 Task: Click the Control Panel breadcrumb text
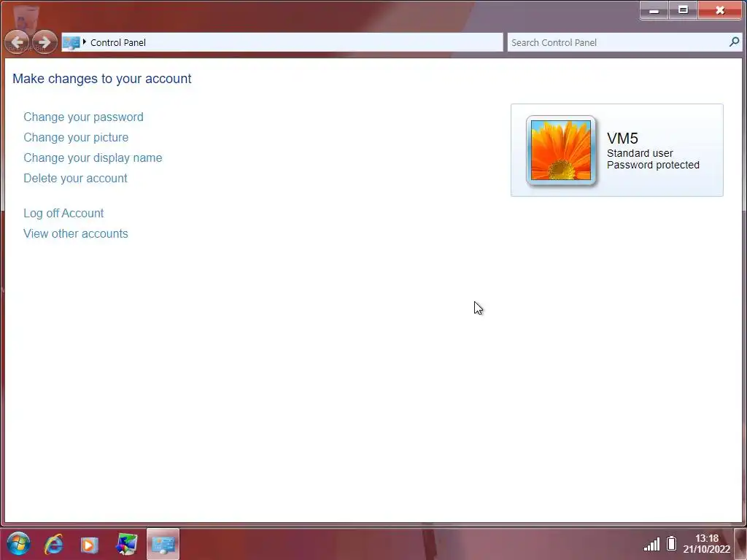tap(118, 43)
